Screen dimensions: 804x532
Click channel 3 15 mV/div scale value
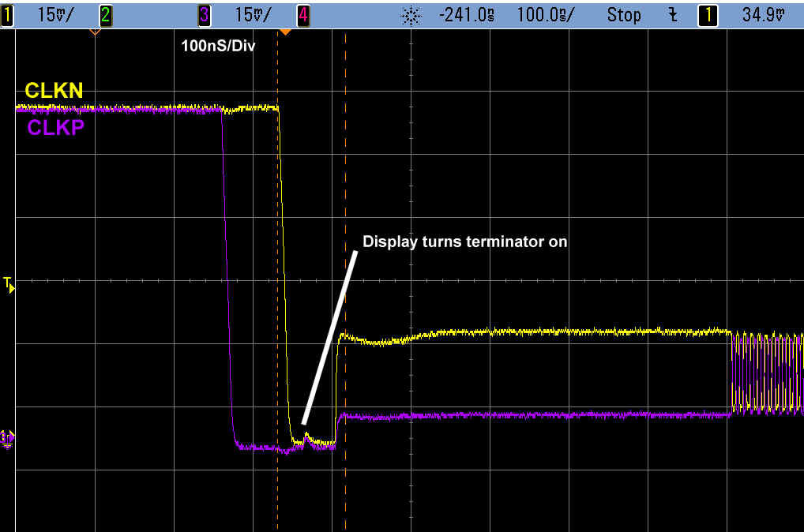coord(254,14)
